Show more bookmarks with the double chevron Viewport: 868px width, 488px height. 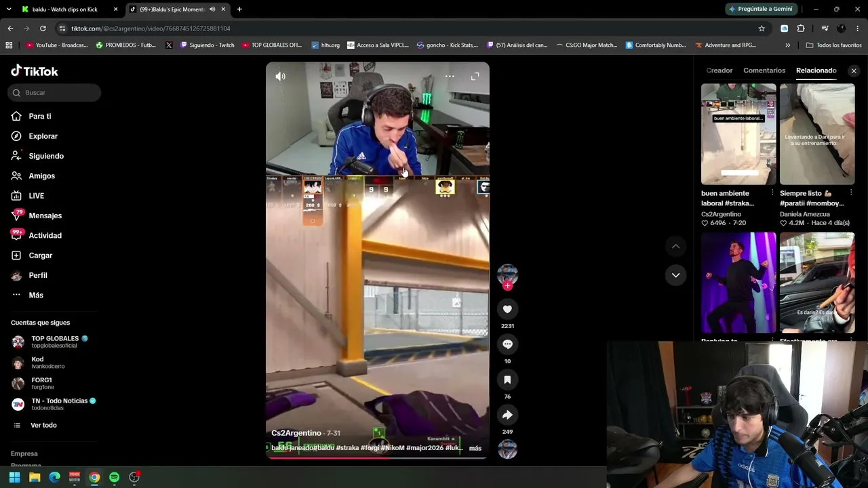[787, 45]
